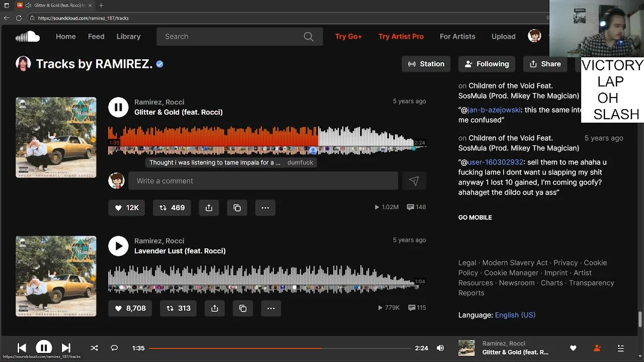Open Lavender Lust album artwork
The width and height of the screenshot is (644, 362).
click(56, 276)
